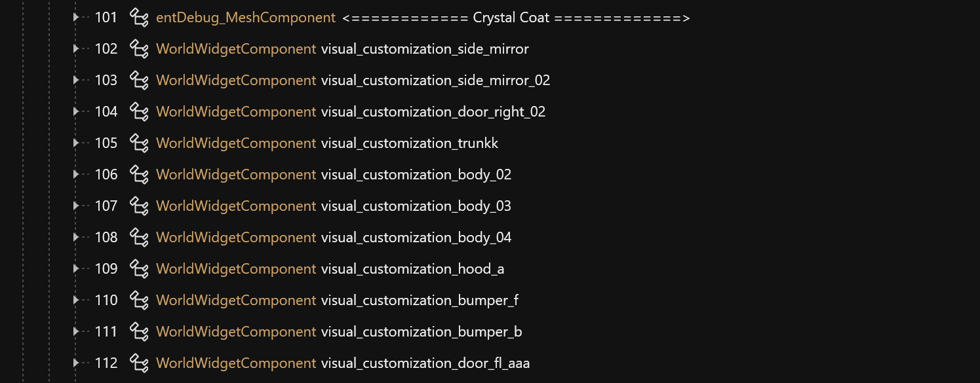This screenshot has height=383, width=980.
Task: Click the component icon beside visual_customization_side_mirror
Action: pos(139,49)
